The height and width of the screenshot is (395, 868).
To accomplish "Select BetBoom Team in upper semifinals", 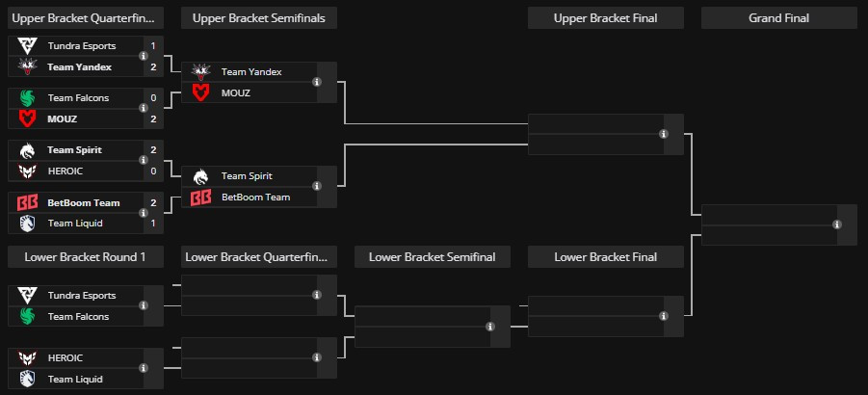I will coord(254,197).
